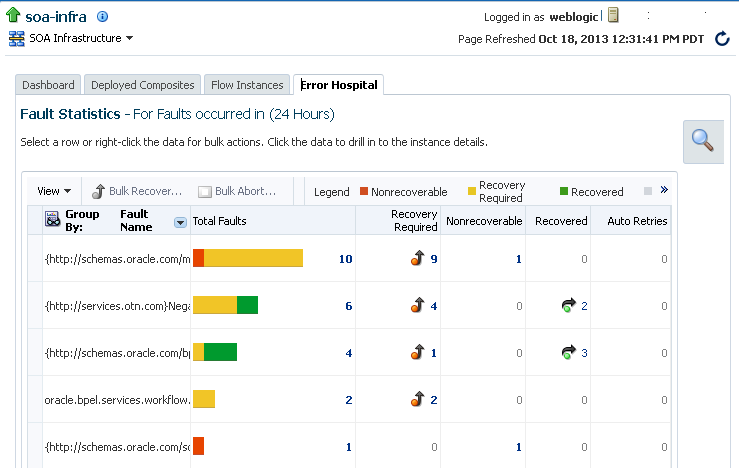
Task: Click the Group By settings icon
Action: coord(53,220)
